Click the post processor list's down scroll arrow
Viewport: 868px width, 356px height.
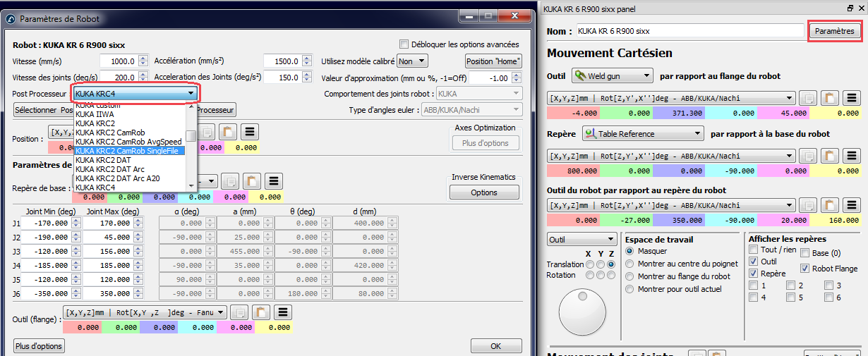pyautogui.click(x=191, y=185)
